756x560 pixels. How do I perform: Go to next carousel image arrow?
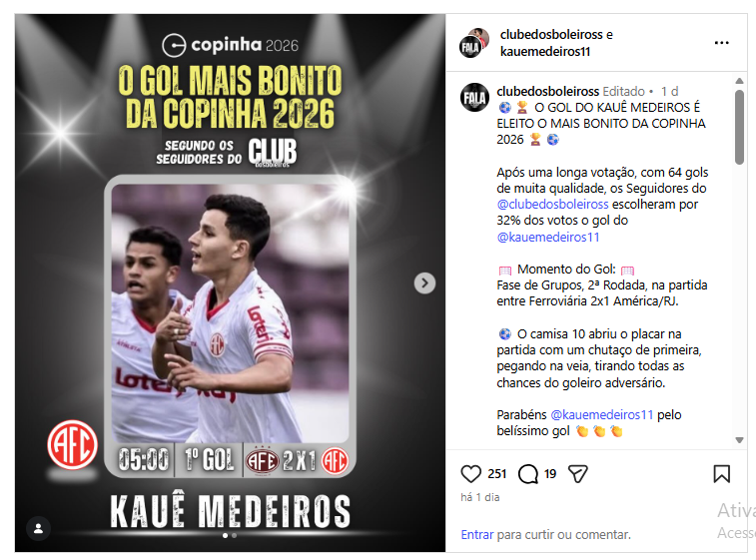pos(424,282)
